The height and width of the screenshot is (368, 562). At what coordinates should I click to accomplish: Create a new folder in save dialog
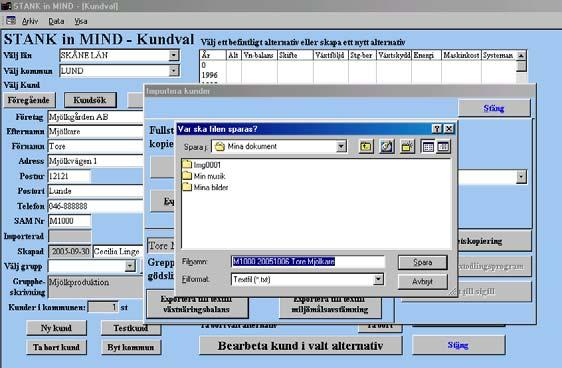407,146
